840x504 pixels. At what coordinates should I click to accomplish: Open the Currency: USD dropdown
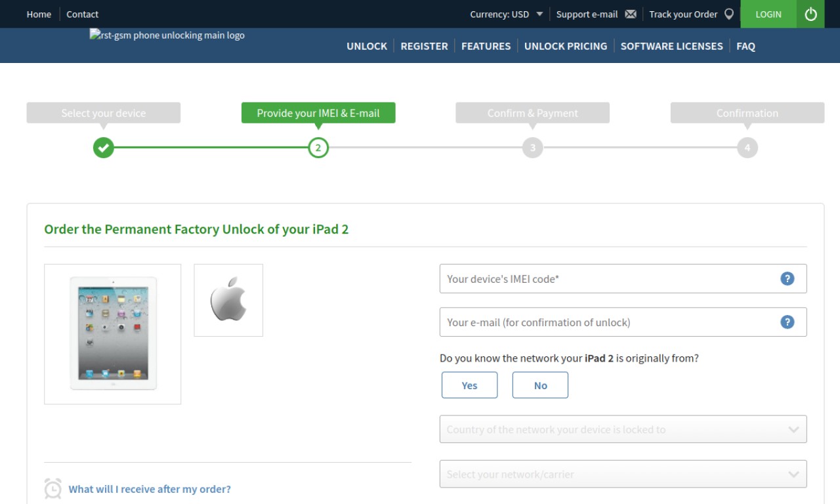pos(507,14)
